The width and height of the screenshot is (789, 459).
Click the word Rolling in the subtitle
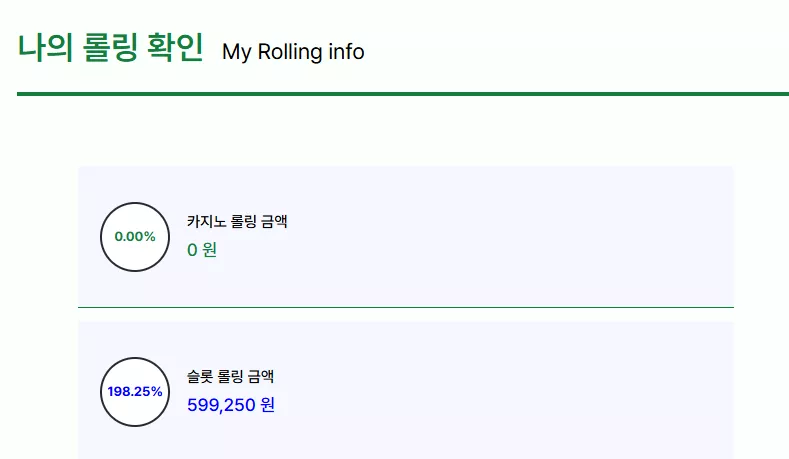290,53
